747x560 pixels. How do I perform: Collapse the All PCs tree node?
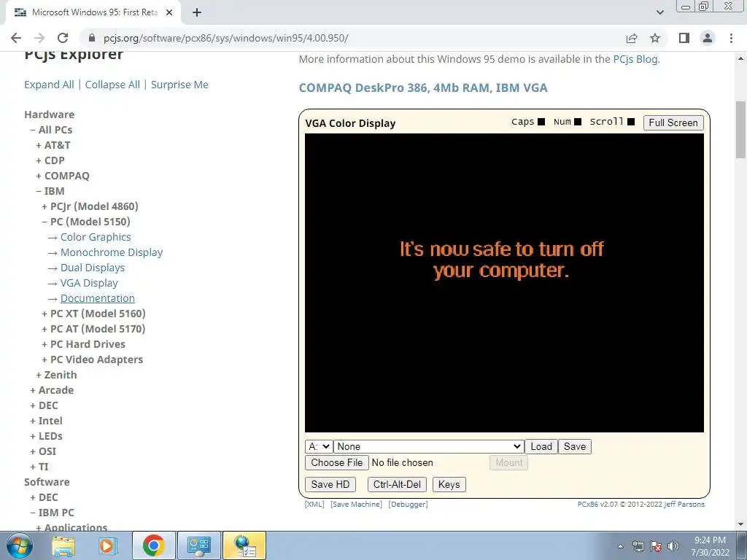(51, 130)
